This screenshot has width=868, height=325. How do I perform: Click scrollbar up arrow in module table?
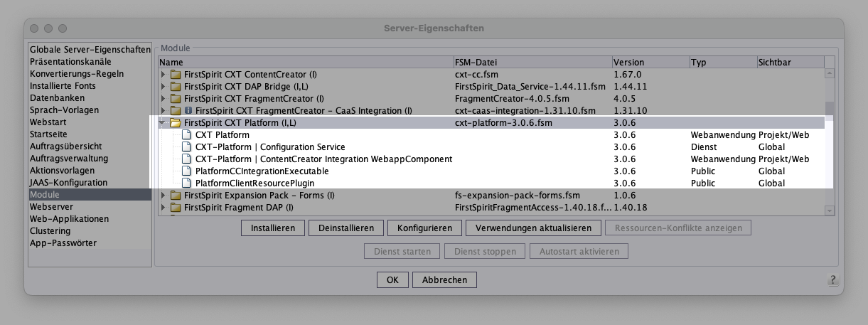830,73
